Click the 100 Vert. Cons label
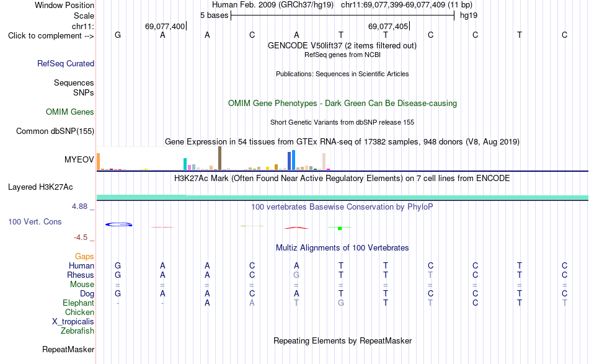589x364 pixels. point(35,221)
